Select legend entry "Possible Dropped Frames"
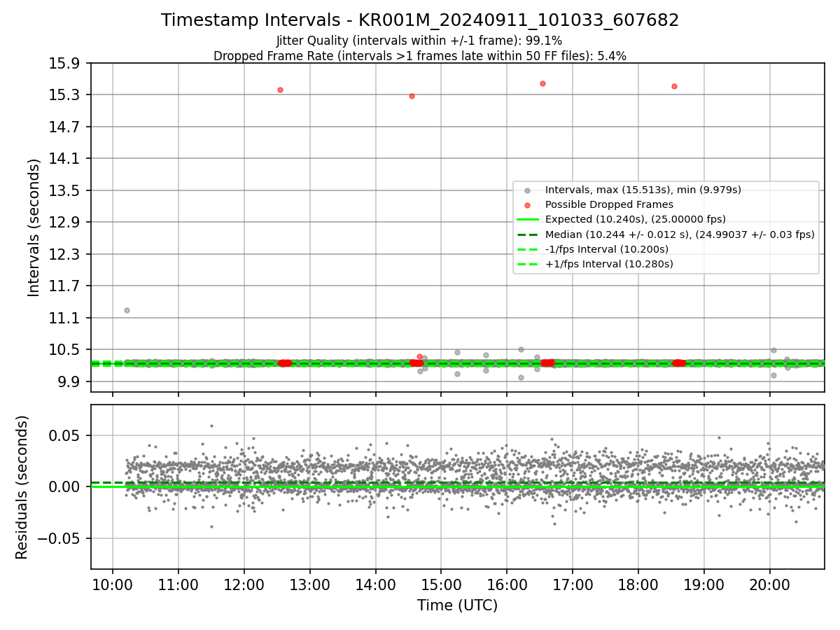This screenshot has width=840, height=630. 609,204
